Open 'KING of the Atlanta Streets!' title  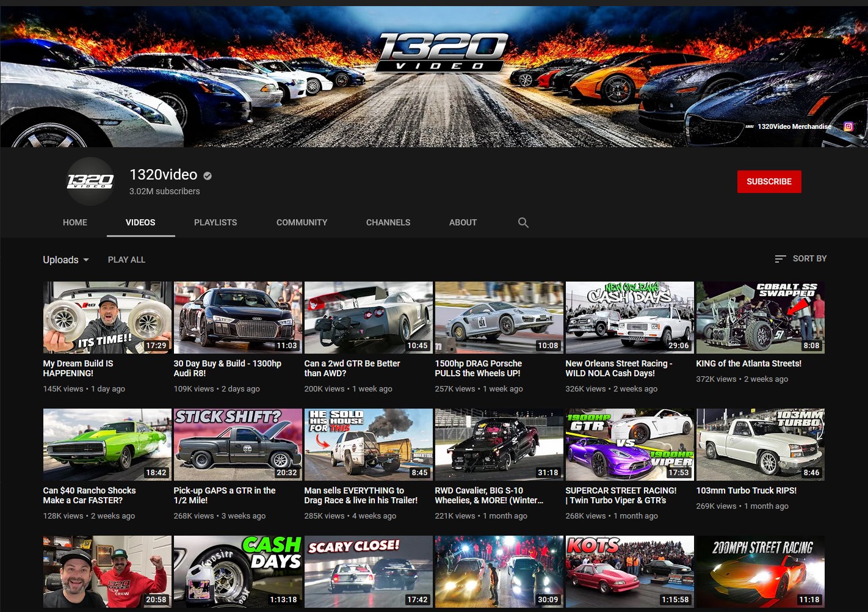click(x=749, y=363)
